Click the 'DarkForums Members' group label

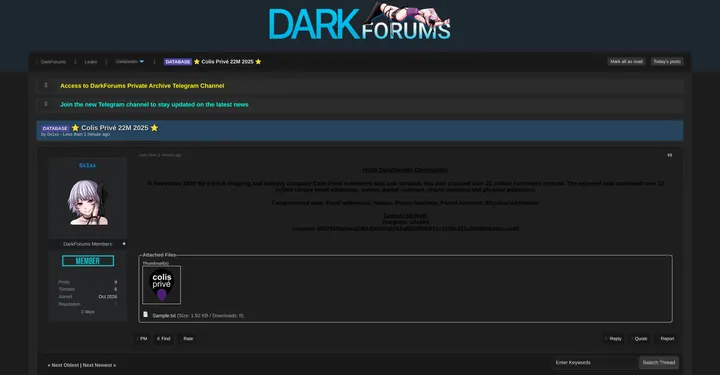click(88, 244)
